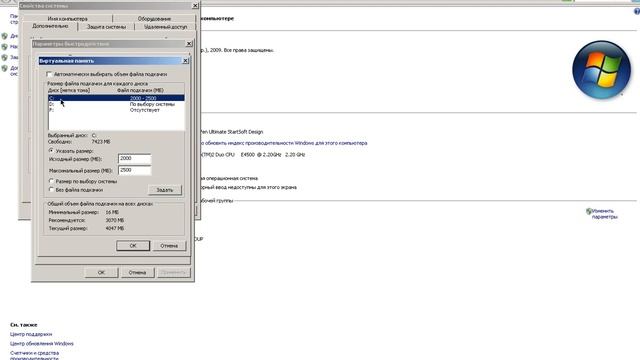Choose Размер по выбору системы option

coord(51,181)
